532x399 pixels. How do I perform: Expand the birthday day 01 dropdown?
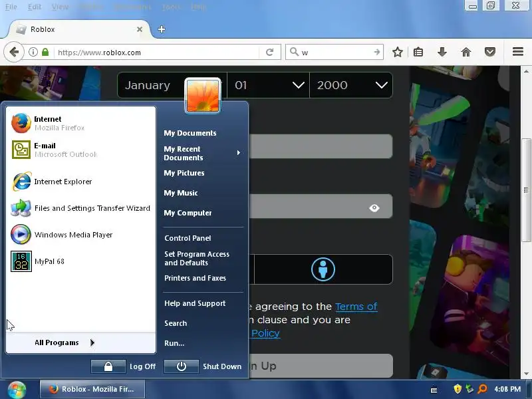tap(268, 85)
